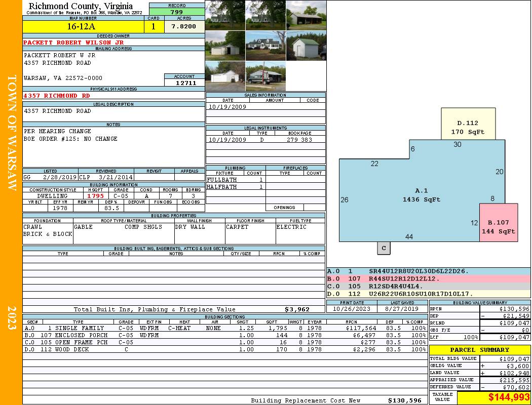This screenshot has height=405, width=532.
Task: Click the 2023 year label on the orange sidebar
Action: tap(12, 317)
